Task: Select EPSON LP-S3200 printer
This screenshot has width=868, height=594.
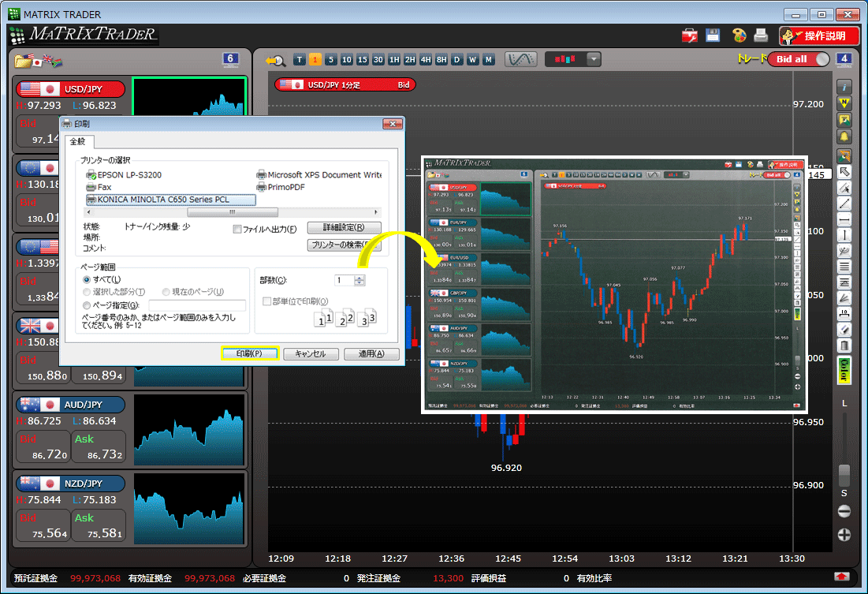Action: click(x=124, y=175)
